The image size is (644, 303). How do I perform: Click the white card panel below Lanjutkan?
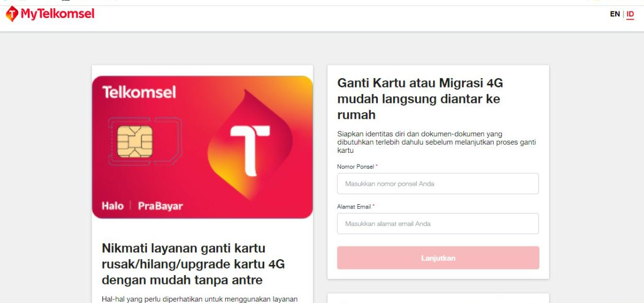pyautogui.click(x=438, y=298)
